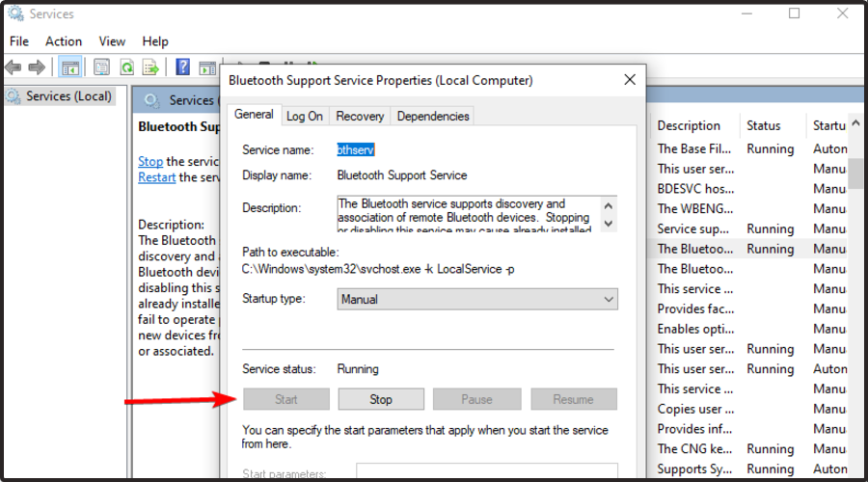Open Properties via the toolbar properties icon
The height and width of the screenshot is (482, 868).
(x=101, y=68)
